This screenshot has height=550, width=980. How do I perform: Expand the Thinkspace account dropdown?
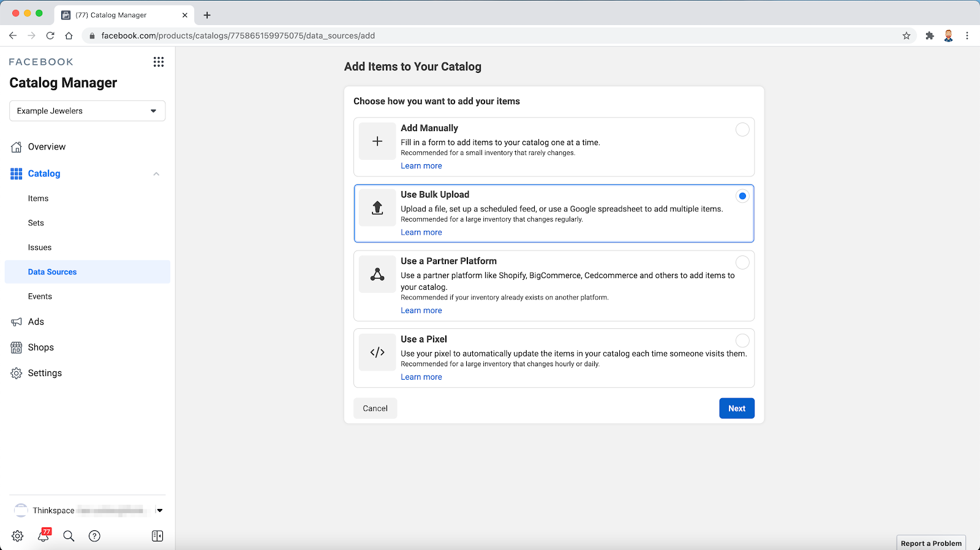pos(160,510)
